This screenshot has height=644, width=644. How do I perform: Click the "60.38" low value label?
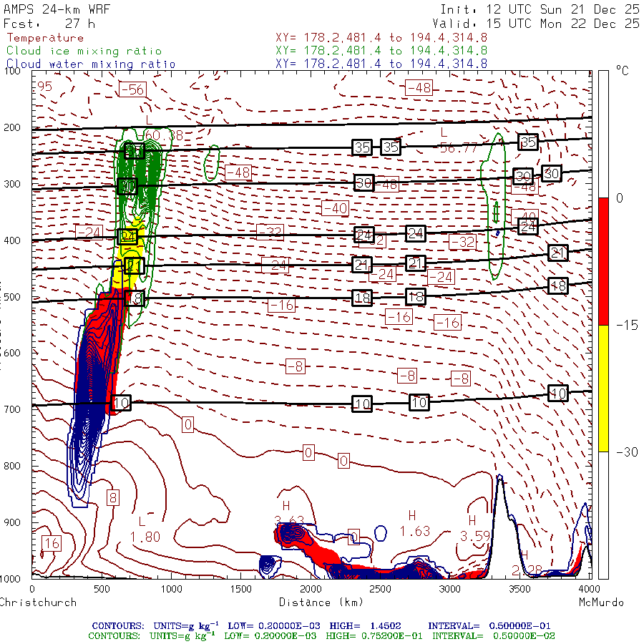(x=164, y=135)
